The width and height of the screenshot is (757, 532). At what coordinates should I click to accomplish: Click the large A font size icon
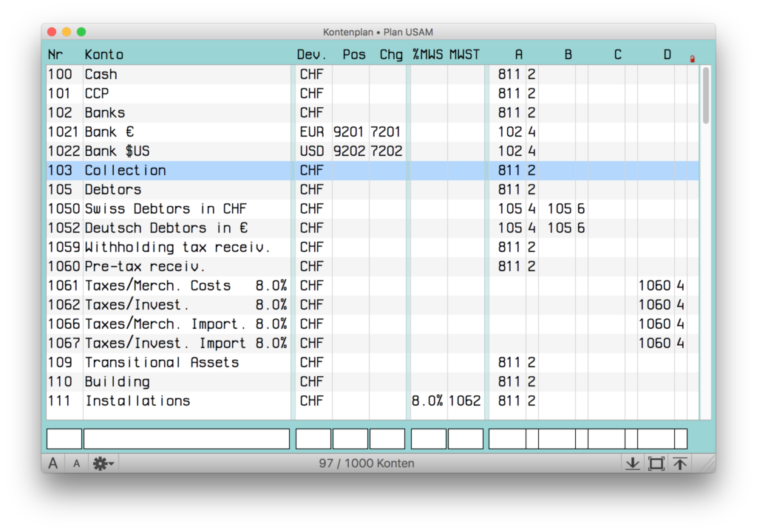pos(53,463)
